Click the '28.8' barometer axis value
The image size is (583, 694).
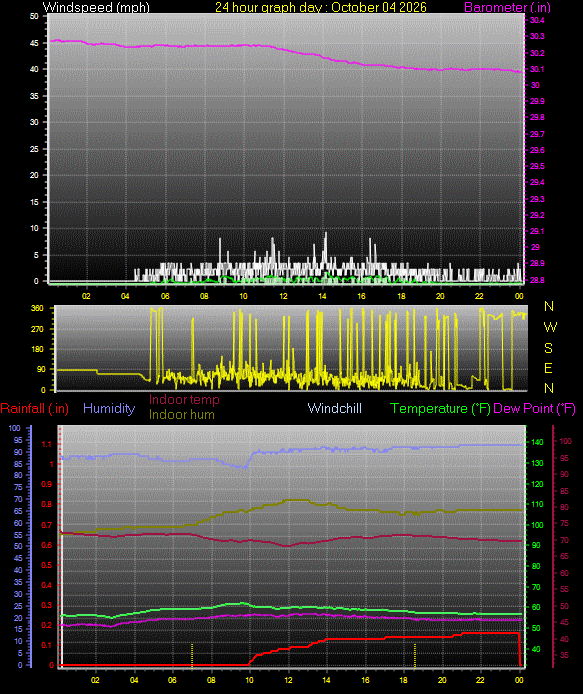point(537,280)
